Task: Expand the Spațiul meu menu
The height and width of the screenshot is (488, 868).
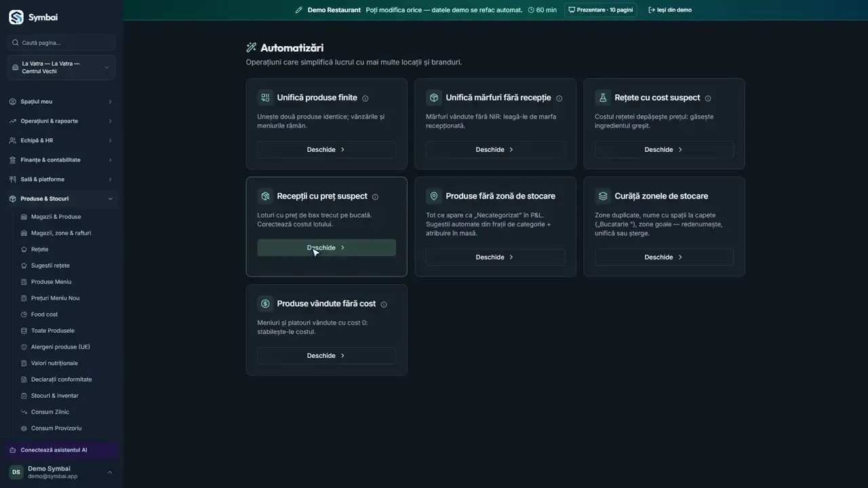Action: point(61,102)
